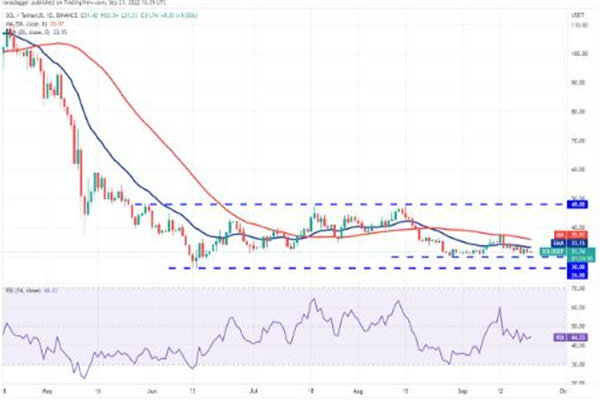Click the green SOLUSDT current price tag
This screenshot has height=400, width=600.
(576, 251)
